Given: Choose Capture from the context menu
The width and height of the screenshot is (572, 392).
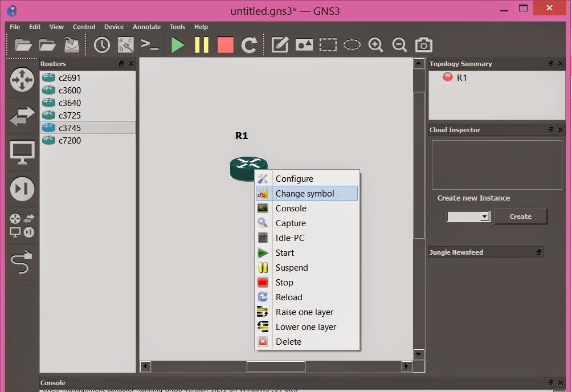Looking at the screenshot, I should click(x=307, y=223).
